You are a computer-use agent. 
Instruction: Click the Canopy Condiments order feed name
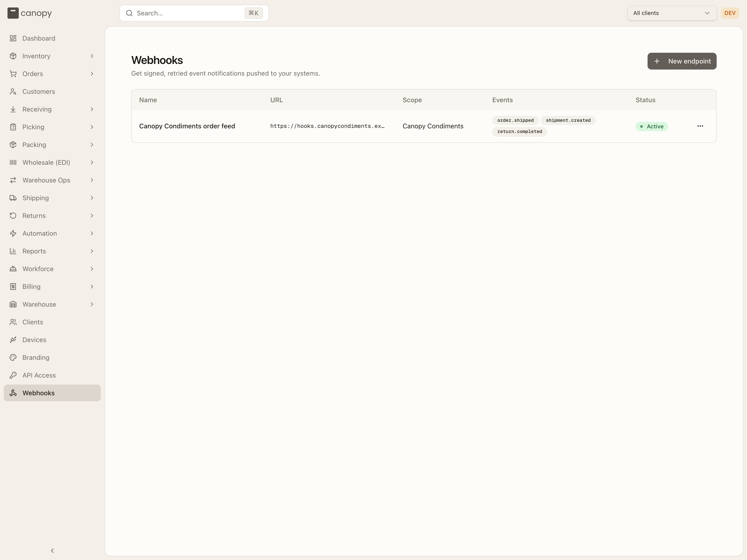[x=187, y=126]
